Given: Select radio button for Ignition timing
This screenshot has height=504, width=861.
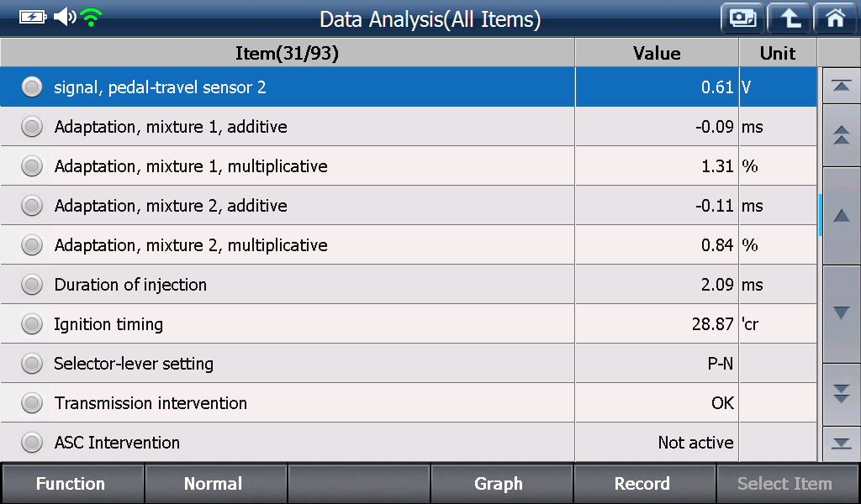Looking at the screenshot, I should coord(32,324).
